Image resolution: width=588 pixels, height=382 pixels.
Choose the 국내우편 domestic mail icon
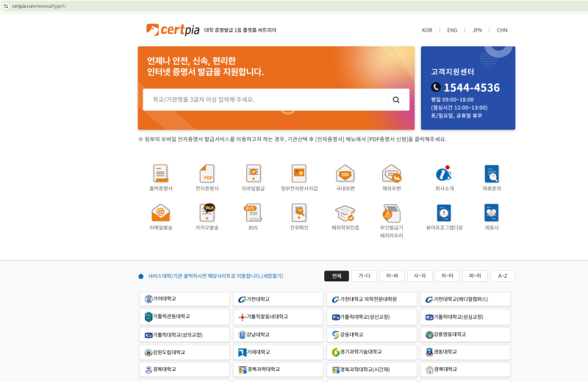(x=345, y=173)
